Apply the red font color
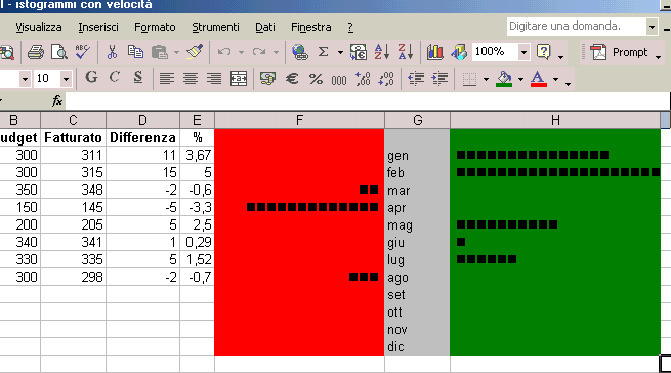This screenshot has width=671, height=373. tap(538, 79)
